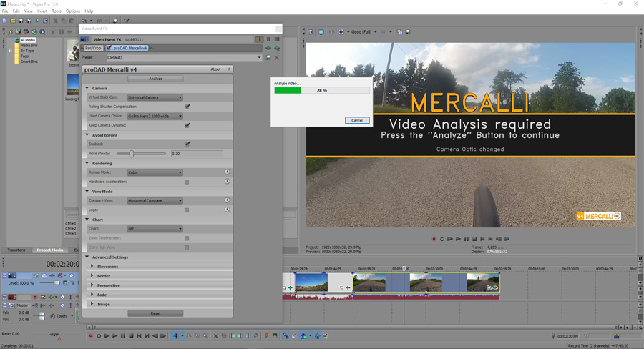The width and height of the screenshot is (644, 349).
Task: Click the Rate playback slider
Action: pyautogui.click(x=54, y=335)
